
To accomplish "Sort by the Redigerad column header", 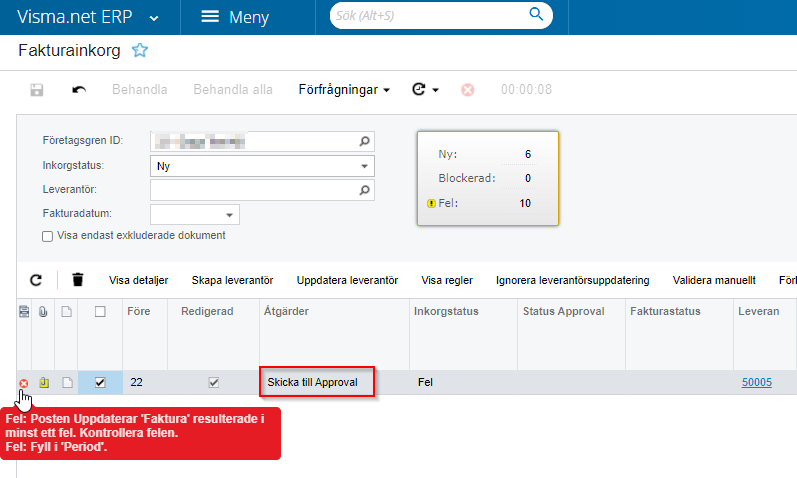I will [213, 334].
